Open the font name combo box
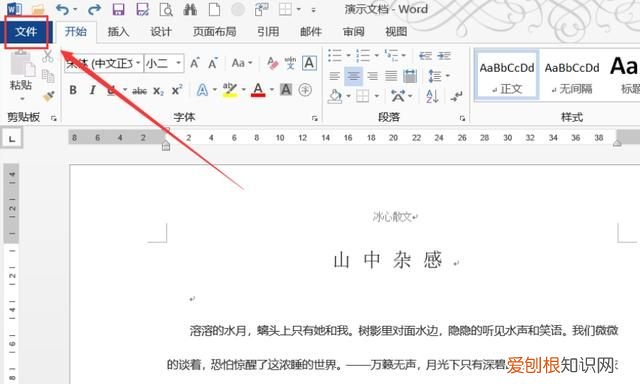Image resolution: width=640 pixels, height=384 pixels. (x=104, y=63)
